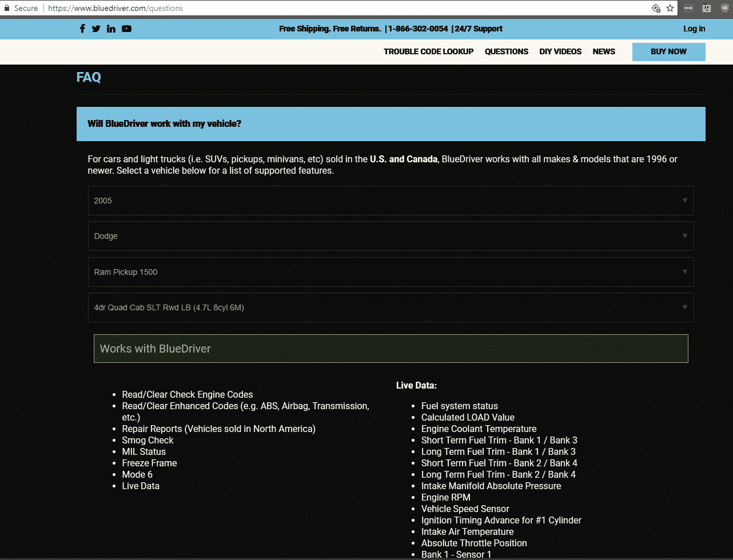This screenshot has width=733, height=560.
Task: Click the 'Works with BlueDriver' result box
Action: pyautogui.click(x=391, y=349)
